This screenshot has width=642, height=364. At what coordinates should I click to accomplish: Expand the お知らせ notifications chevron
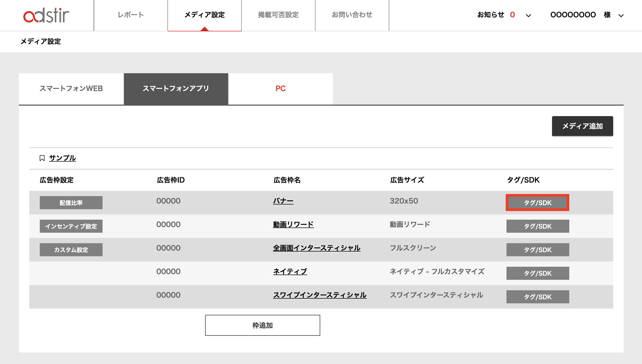pos(528,16)
